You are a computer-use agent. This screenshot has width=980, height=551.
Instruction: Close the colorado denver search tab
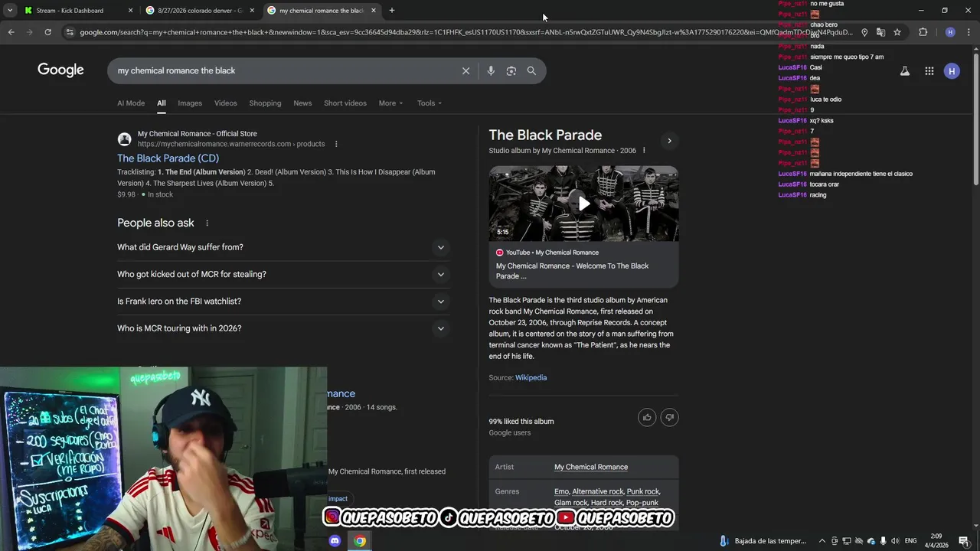click(252, 11)
